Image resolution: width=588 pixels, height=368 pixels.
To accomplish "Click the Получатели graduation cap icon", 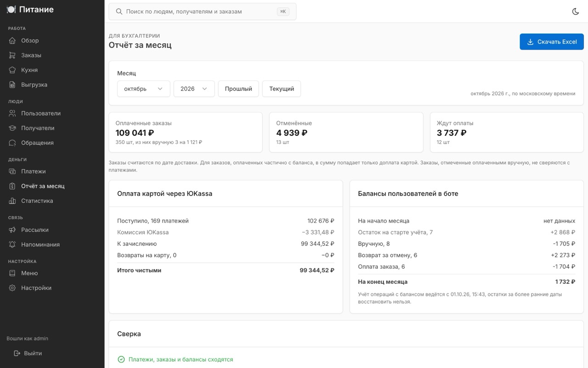I will pyautogui.click(x=12, y=128).
